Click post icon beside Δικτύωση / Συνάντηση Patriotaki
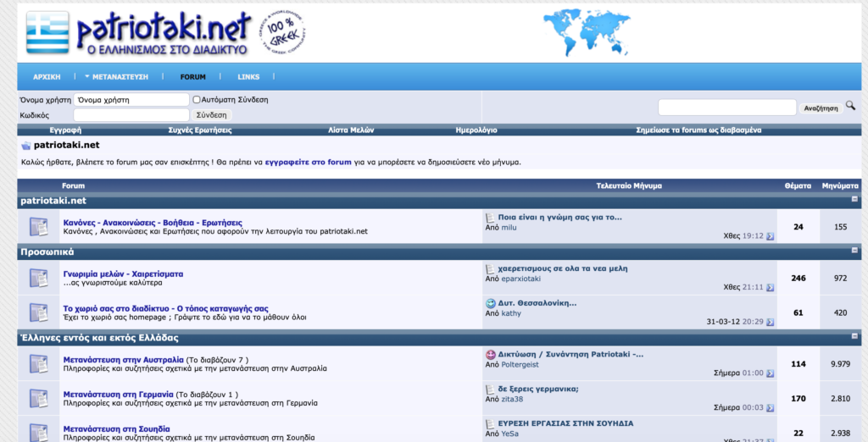The height and width of the screenshot is (442, 868). pos(491,354)
